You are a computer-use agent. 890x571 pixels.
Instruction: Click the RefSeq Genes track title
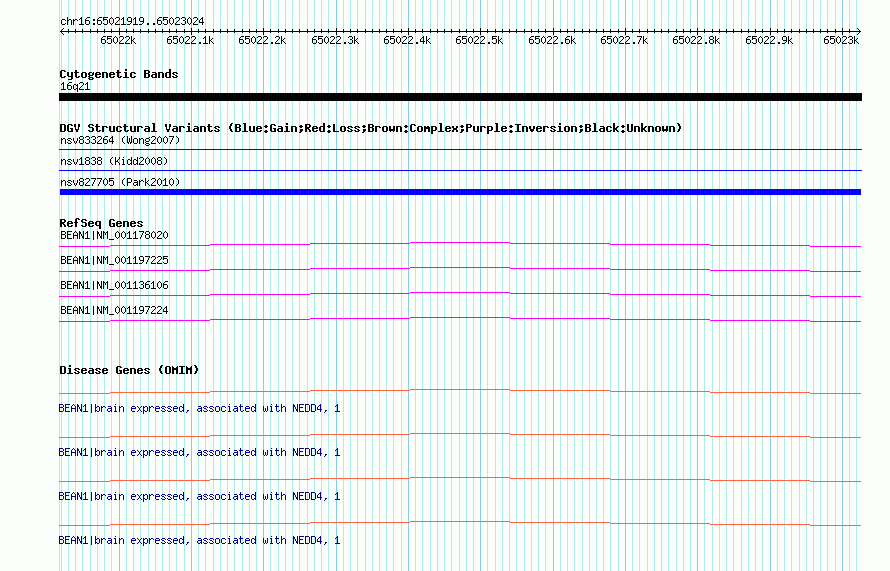[101, 223]
